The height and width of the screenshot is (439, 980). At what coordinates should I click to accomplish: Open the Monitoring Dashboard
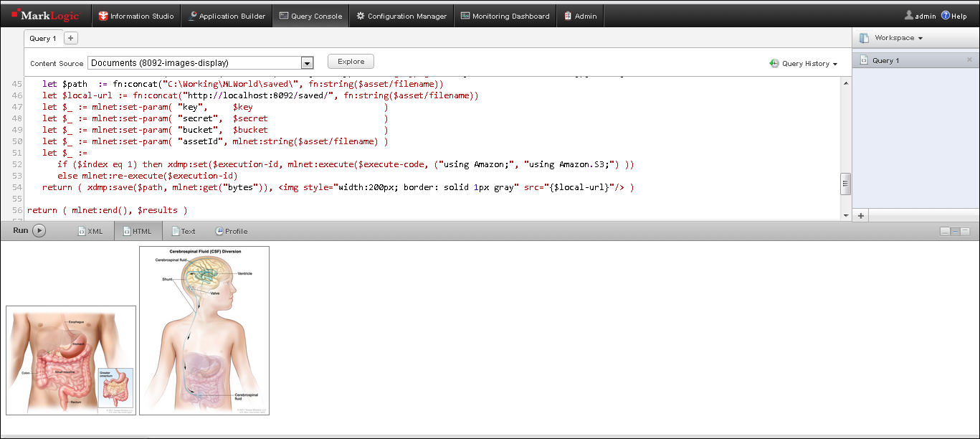[505, 14]
